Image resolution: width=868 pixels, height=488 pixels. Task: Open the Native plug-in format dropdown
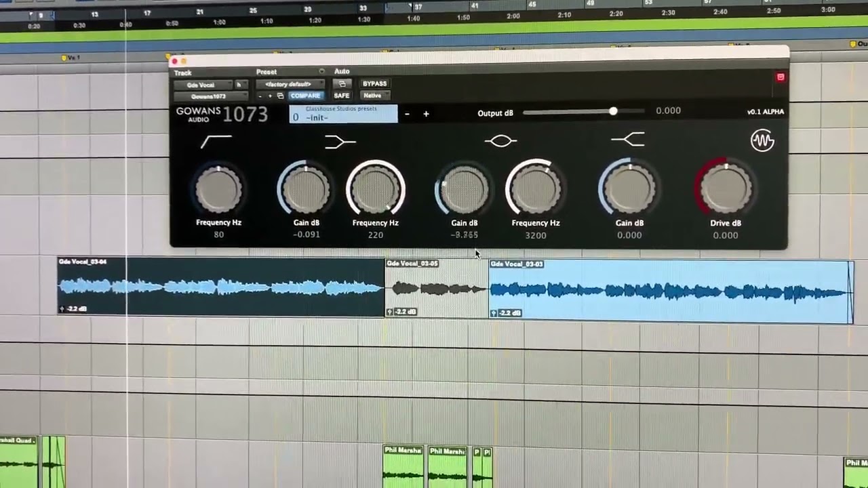(374, 96)
